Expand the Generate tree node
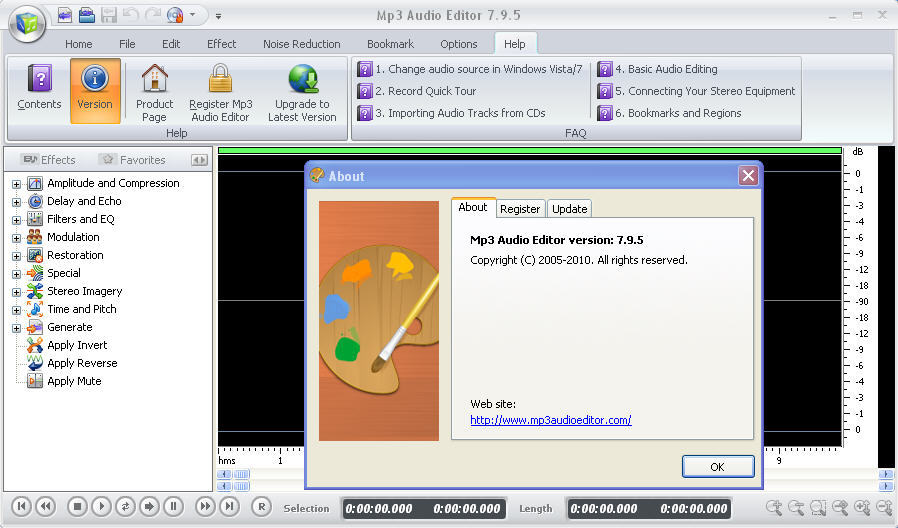Viewport: 898px width, 528px height. (x=16, y=329)
